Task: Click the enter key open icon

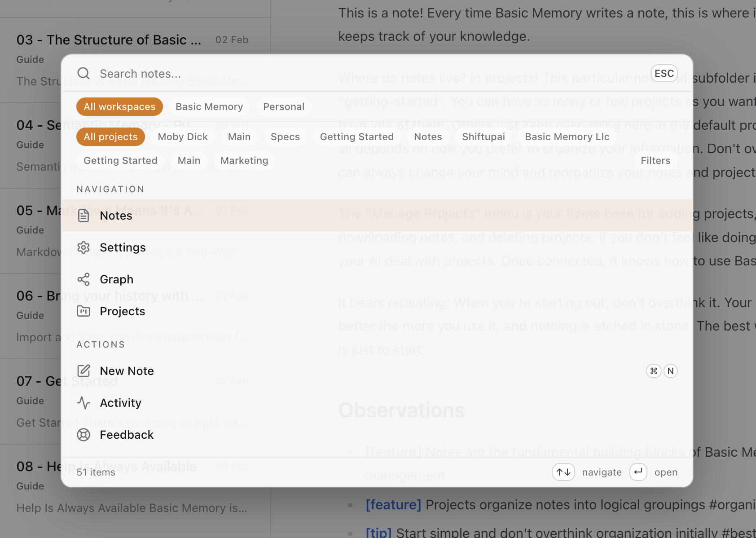Action: point(638,472)
